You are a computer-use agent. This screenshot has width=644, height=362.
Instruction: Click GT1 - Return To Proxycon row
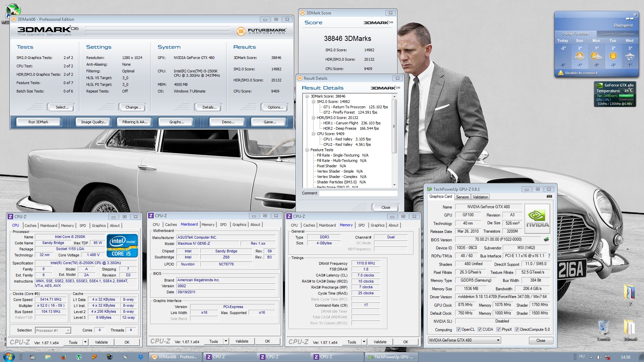(x=355, y=107)
